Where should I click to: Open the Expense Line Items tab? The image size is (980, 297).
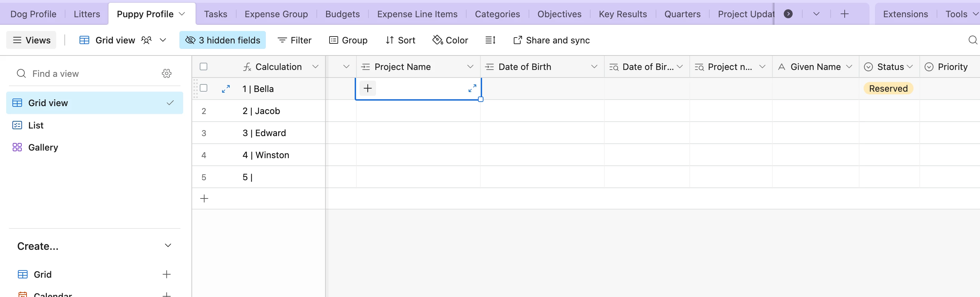(x=417, y=14)
